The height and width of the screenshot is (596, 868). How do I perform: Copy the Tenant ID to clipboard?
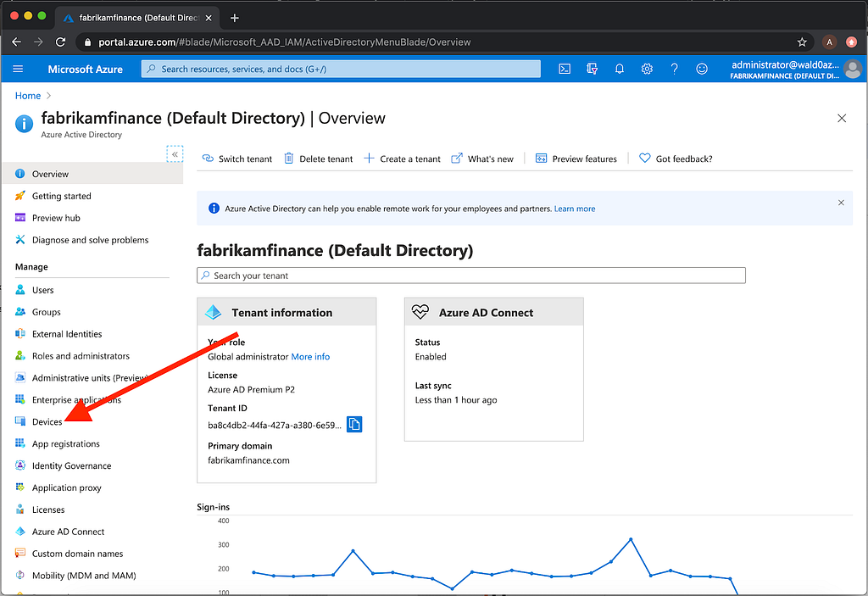pyautogui.click(x=354, y=424)
